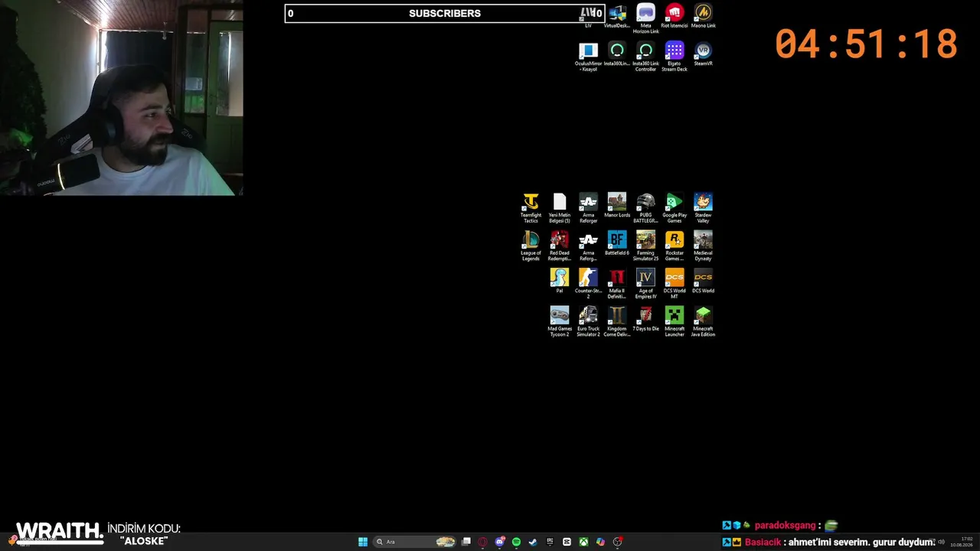Click the League of Legends shortcut
The width and height of the screenshot is (980, 551).
[531, 246]
